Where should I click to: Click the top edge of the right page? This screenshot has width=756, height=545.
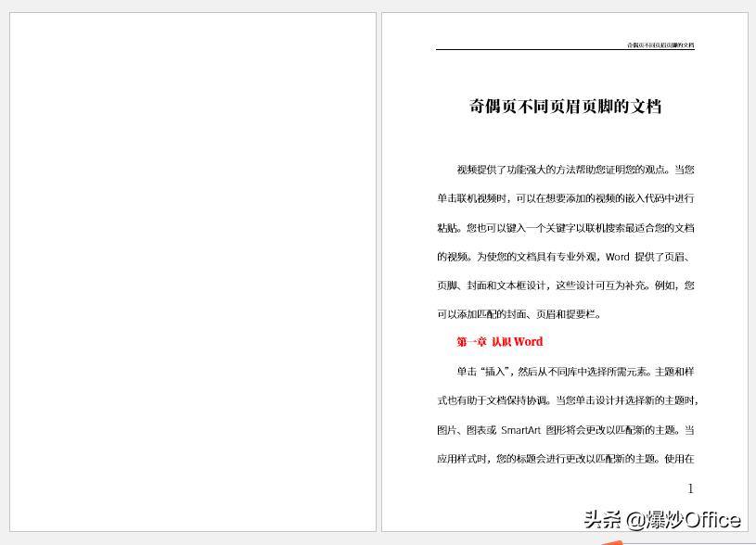[566, 15]
